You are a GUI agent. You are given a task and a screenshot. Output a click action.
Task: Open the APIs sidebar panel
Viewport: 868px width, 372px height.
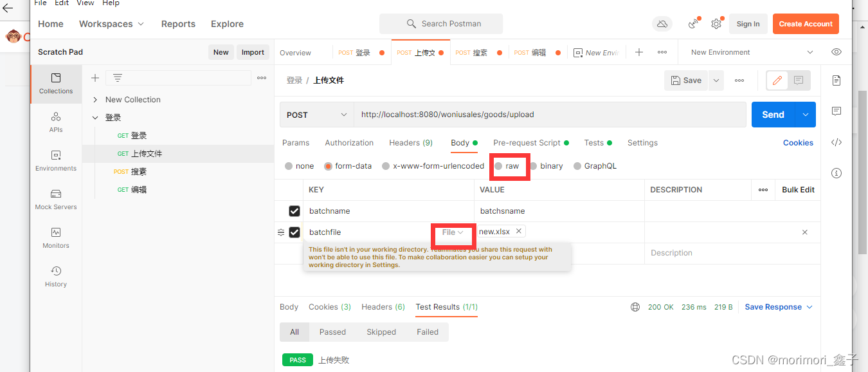click(56, 122)
